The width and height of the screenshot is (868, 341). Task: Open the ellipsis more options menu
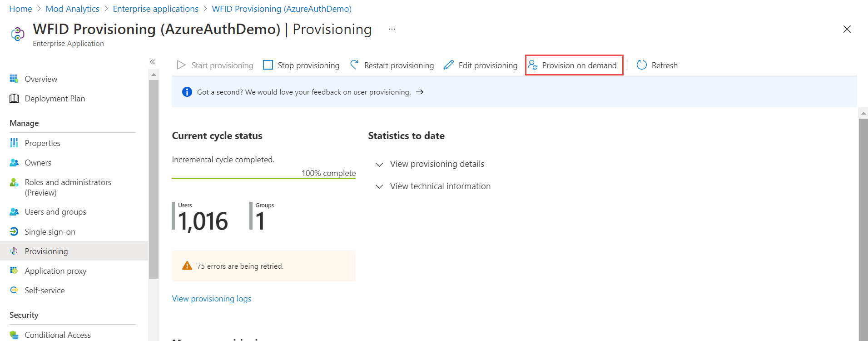pos(392,29)
